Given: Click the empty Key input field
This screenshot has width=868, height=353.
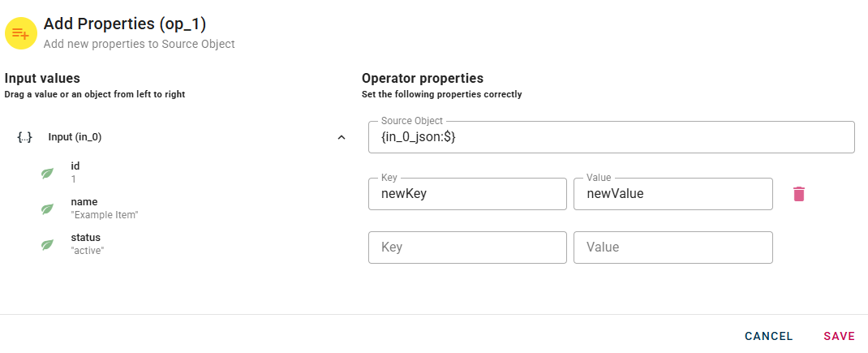Looking at the screenshot, I should (467, 248).
